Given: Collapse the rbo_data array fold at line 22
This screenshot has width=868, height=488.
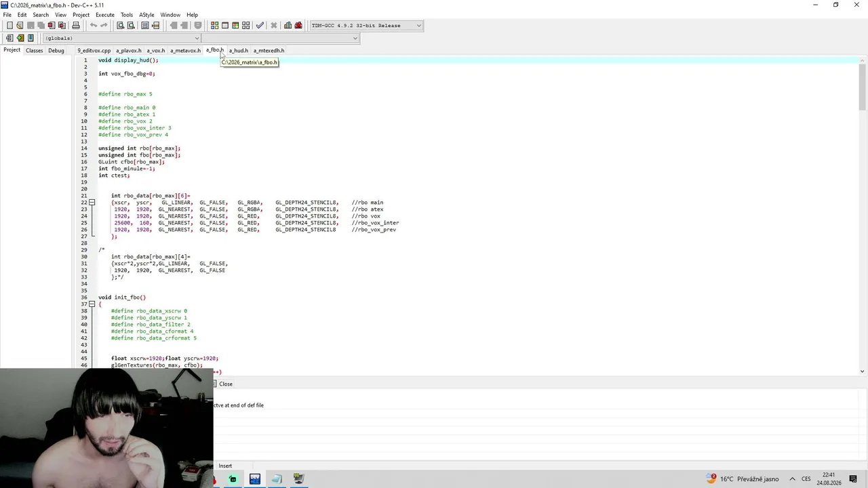Looking at the screenshot, I should coord(92,203).
